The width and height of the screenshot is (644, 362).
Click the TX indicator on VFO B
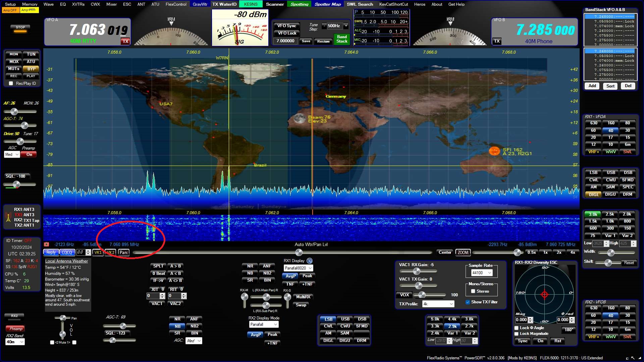497,41
